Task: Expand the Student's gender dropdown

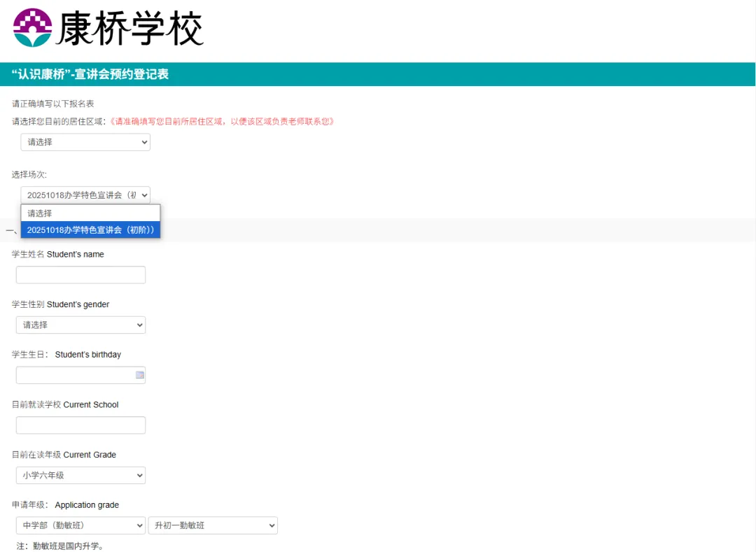Action: click(x=80, y=325)
